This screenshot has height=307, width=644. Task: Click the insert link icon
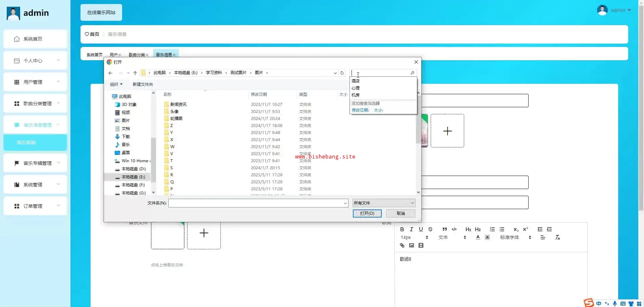click(402, 245)
